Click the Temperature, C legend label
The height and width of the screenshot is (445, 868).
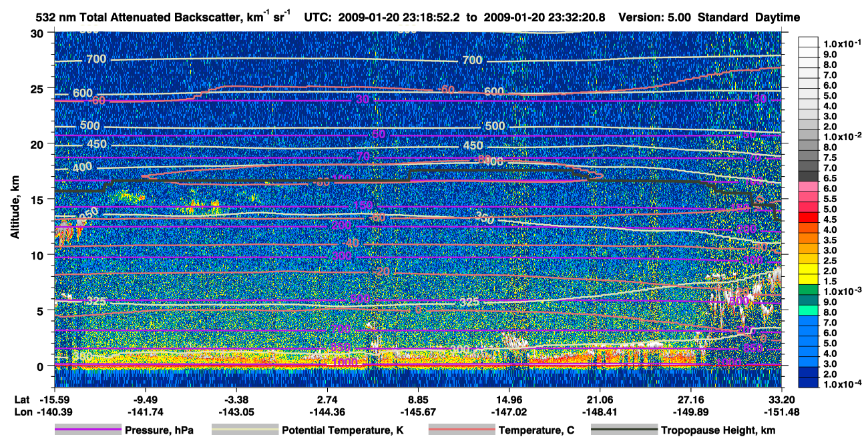click(x=536, y=430)
